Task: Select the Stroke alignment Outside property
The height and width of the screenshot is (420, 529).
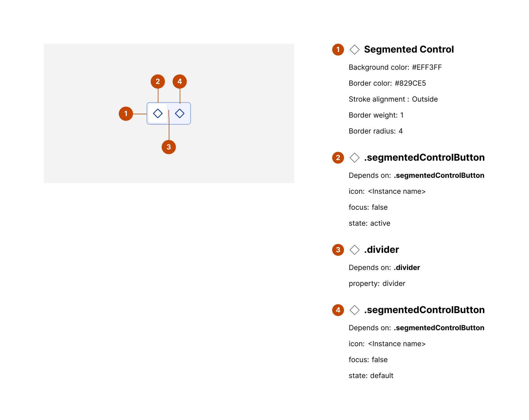Action: click(393, 99)
